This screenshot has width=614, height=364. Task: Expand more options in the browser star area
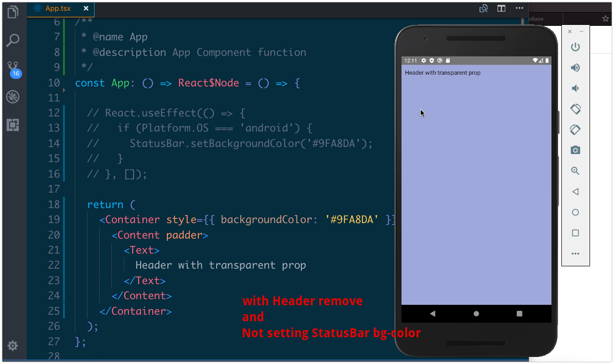(605, 19)
